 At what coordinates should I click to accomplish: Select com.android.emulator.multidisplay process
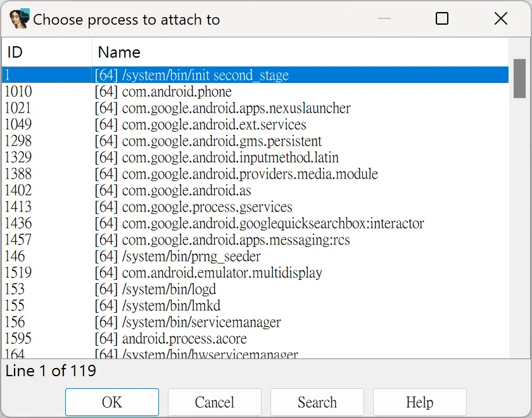(x=255, y=272)
